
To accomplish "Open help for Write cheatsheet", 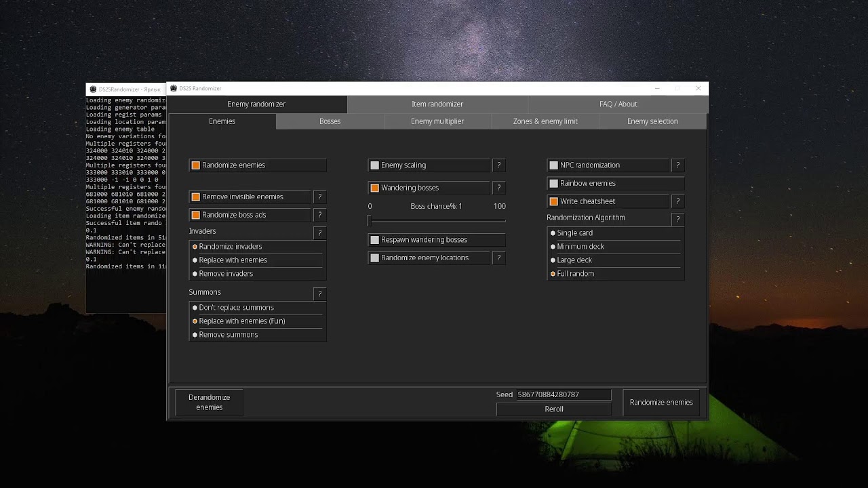I will tap(677, 201).
